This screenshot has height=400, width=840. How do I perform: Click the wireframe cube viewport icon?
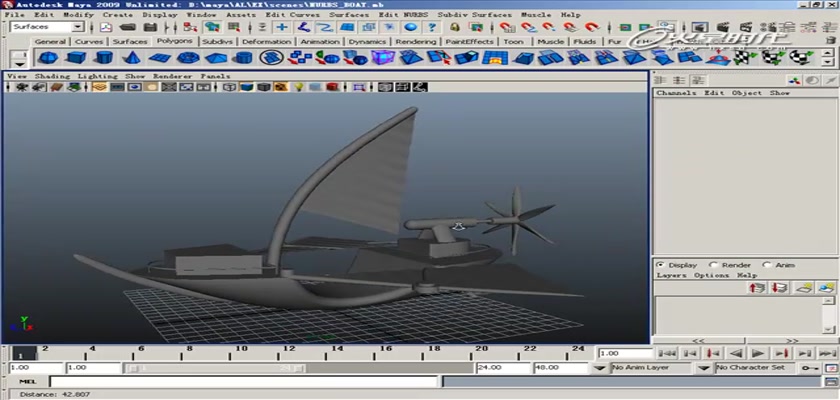click(x=229, y=87)
